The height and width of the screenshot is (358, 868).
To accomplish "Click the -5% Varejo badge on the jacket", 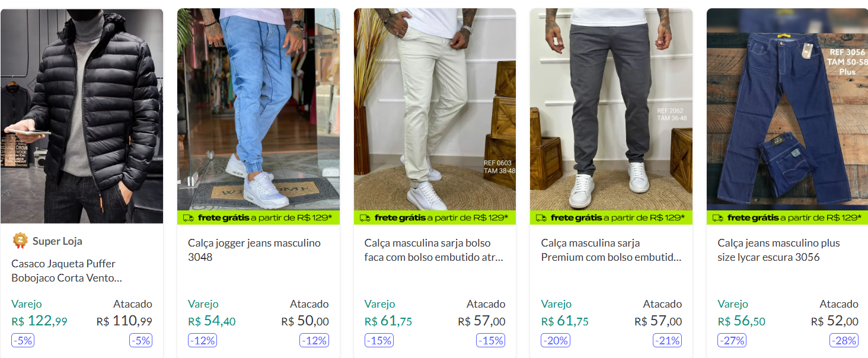I will [21, 341].
